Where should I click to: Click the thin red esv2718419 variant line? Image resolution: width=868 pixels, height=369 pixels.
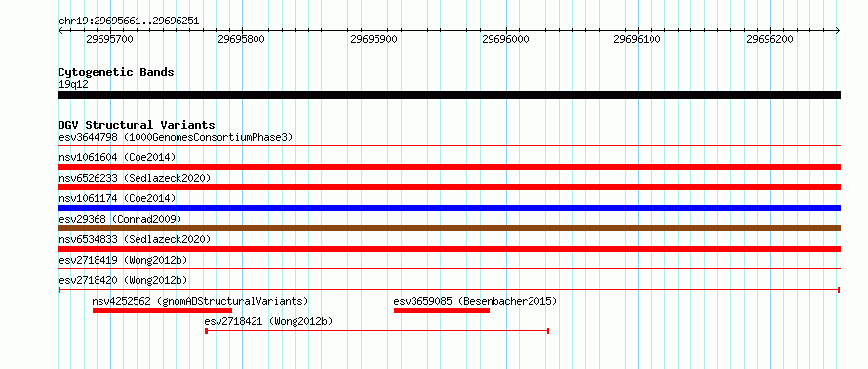click(449, 269)
